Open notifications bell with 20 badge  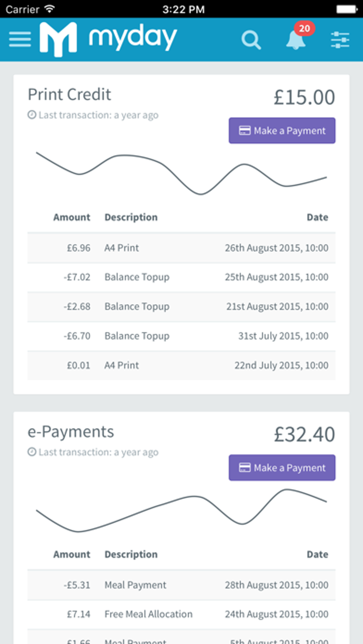[x=296, y=39]
